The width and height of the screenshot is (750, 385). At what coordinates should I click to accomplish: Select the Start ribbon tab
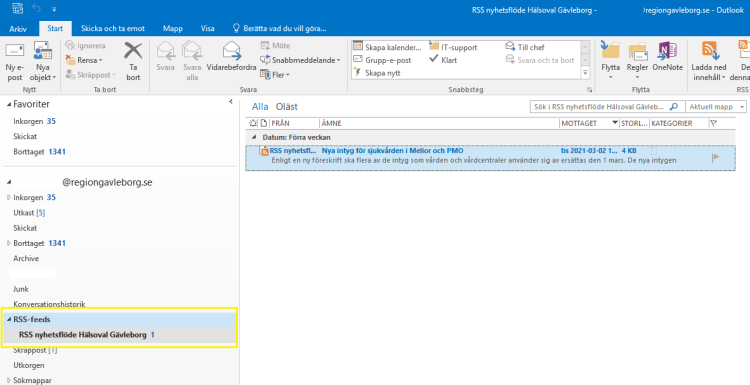pyautogui.click(x=55, y=28)
